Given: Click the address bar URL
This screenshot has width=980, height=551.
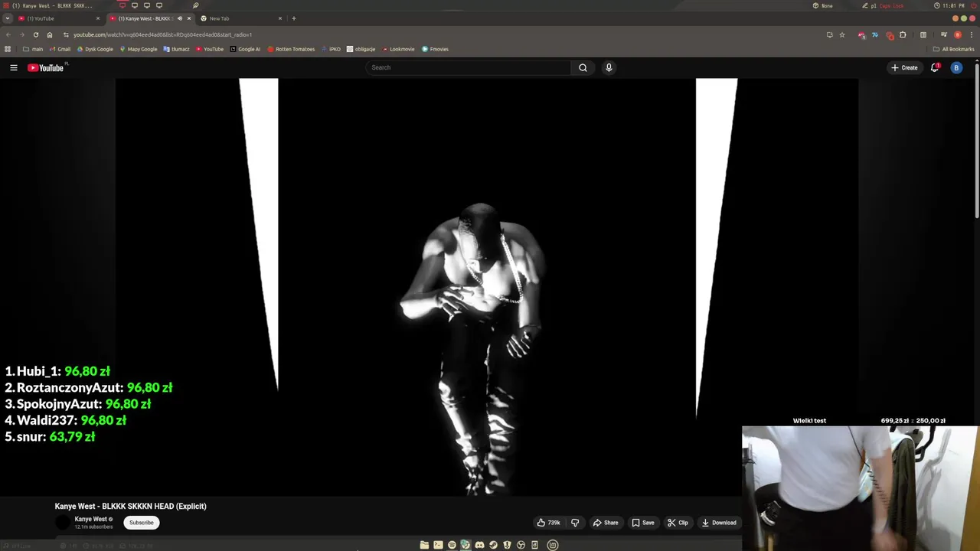Looking at the screenshot, I should 162,34.
